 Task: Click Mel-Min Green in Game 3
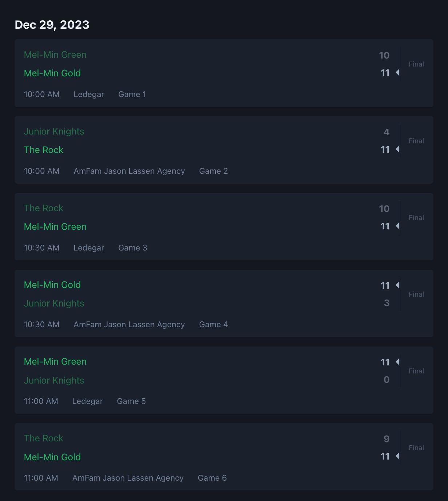[x=55, y=227]
